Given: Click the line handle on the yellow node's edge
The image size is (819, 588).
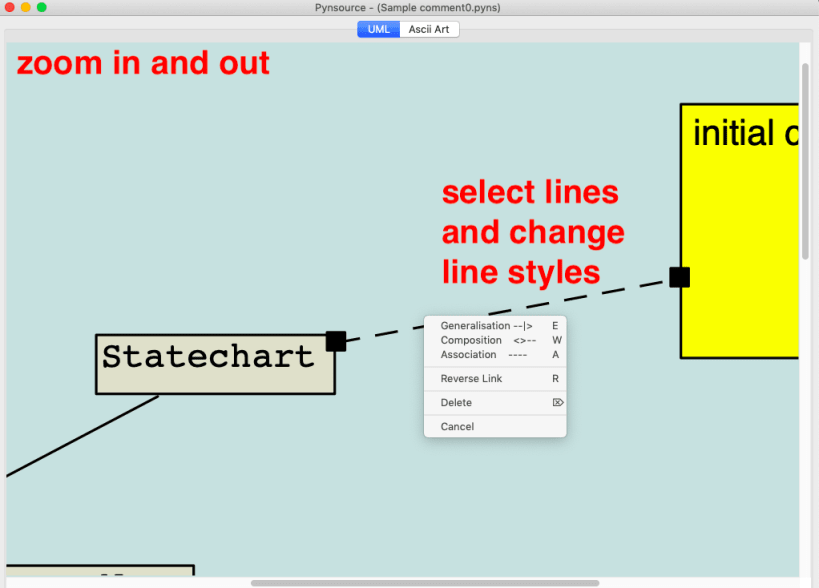Looking at the screenshot, I should (x=679, y=276).
